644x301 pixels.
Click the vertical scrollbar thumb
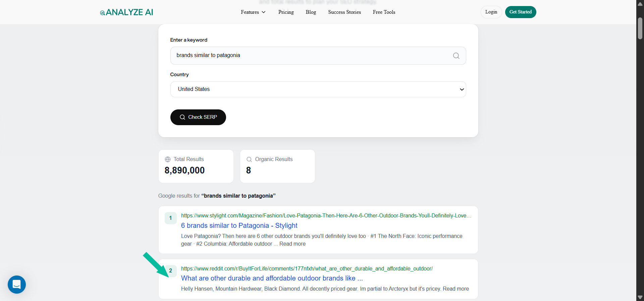point(640,29)
